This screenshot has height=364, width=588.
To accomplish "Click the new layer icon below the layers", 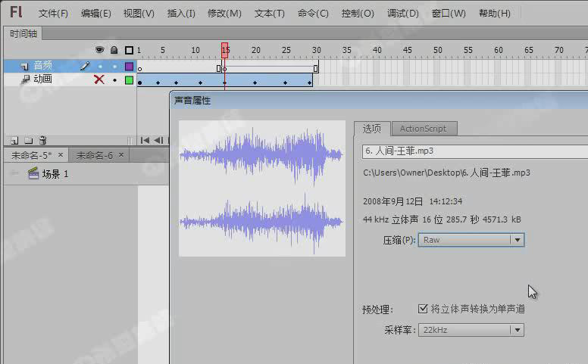I will (x=14, y=140).
